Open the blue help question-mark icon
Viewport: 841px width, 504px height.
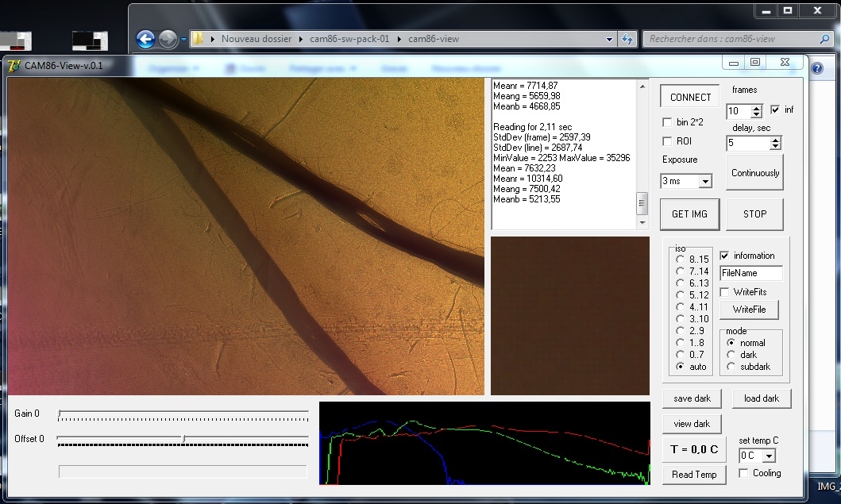pyautogui.click(x=817, y=68)
